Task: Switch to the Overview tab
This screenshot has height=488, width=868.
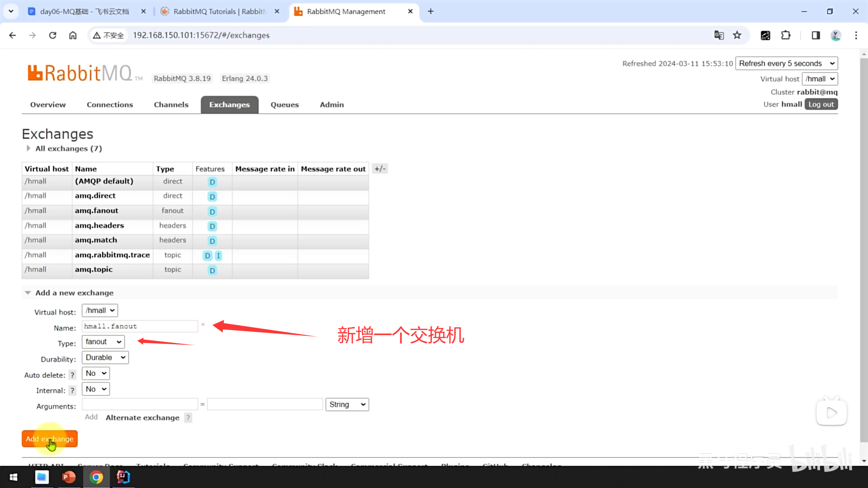Action: pos(48,105)
